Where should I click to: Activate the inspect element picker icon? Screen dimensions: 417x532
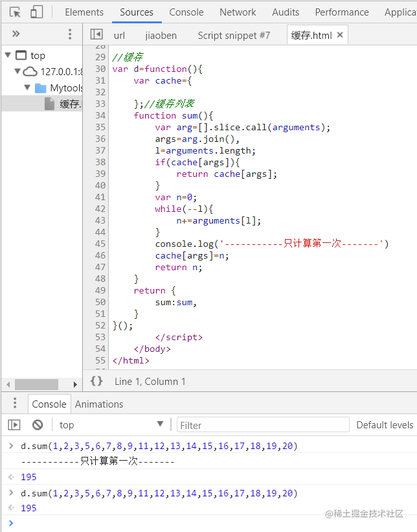tap(15, 12)
